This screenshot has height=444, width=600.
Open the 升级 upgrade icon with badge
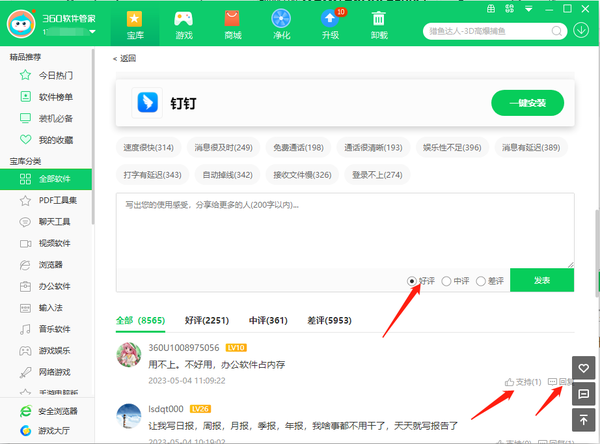pos(329,24)
